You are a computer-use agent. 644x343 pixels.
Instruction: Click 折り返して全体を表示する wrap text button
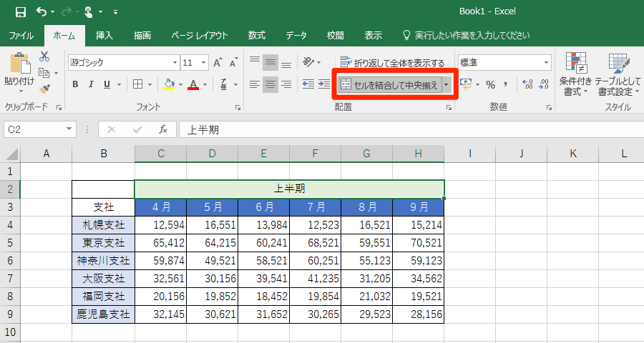tap(393, 63)
